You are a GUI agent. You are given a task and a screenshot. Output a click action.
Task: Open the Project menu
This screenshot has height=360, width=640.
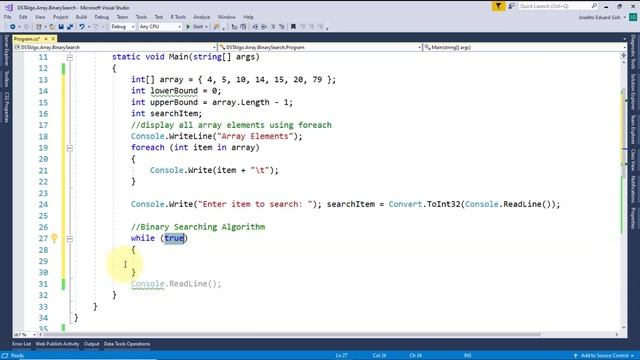(x=60, y=17)
